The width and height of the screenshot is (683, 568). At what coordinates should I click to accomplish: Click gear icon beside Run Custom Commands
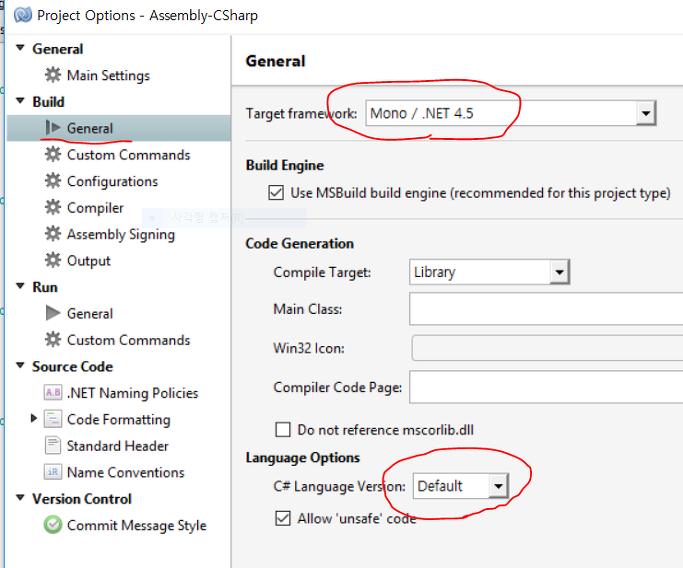pos(53,340)
